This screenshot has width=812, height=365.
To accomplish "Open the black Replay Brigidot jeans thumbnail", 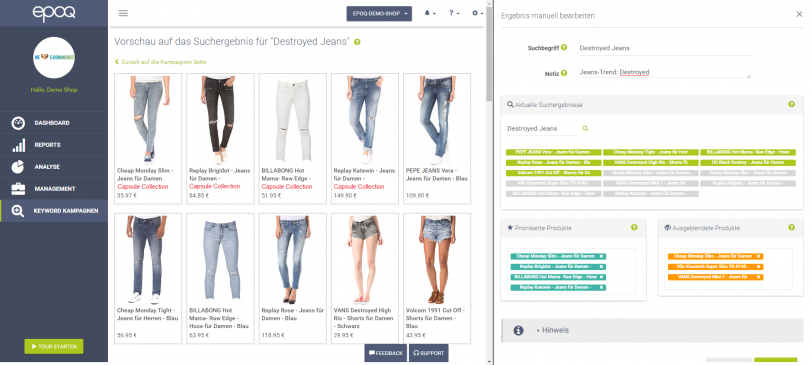I will 220,120.
